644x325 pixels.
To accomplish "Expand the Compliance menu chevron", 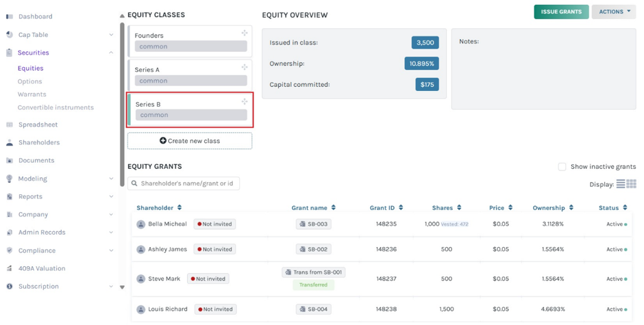I will (x=111, y=250).
